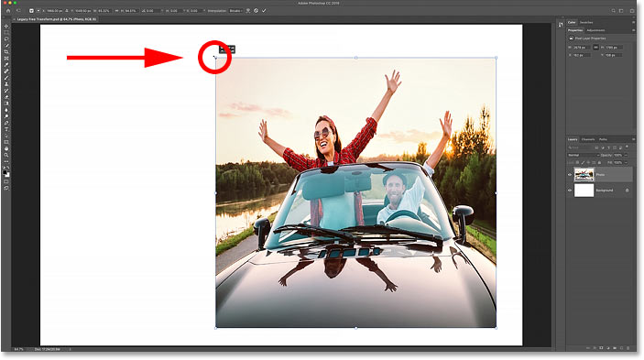Select the Spot Healing Brush tool

coord(6,71)
